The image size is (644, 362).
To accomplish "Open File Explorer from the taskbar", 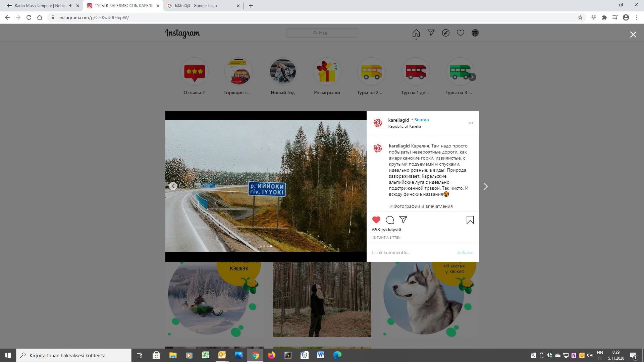I will point(173,355).
